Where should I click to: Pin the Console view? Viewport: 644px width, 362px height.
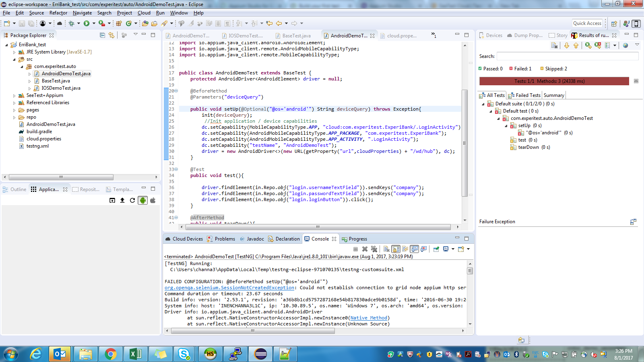coord(436,249)
